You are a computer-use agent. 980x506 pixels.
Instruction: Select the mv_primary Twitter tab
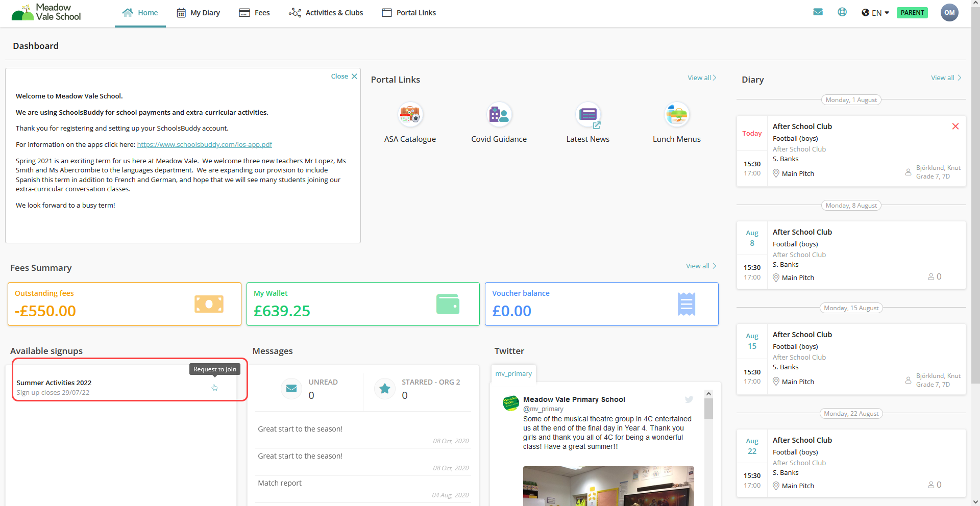[x=513, y=373]
